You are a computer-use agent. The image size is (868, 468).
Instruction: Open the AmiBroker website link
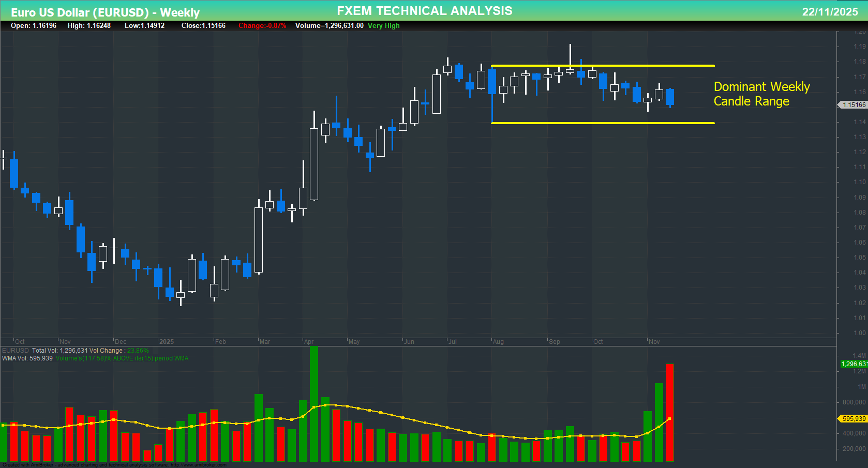click(x=198, y=464)
